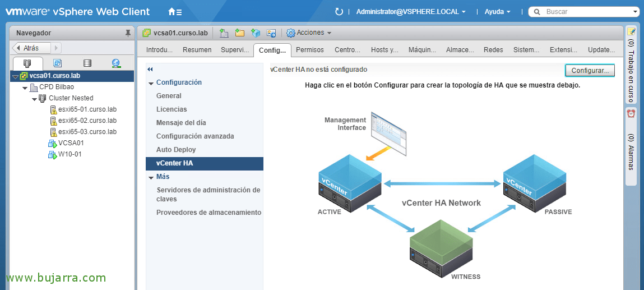Open the search box dropdown arrow
This screenshot has width=644, height=290.
point(636,12)
